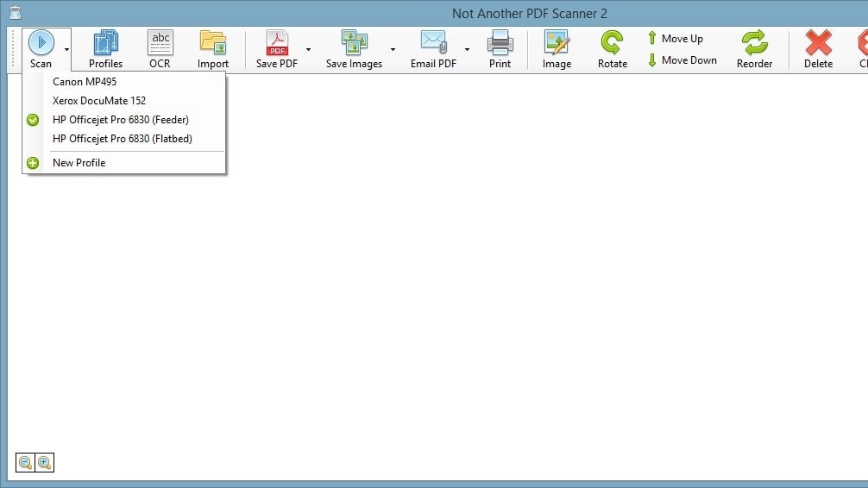This screenshot has height=488, width=868.
Task: Create a New Profile
Action: (x=124, y=163)
